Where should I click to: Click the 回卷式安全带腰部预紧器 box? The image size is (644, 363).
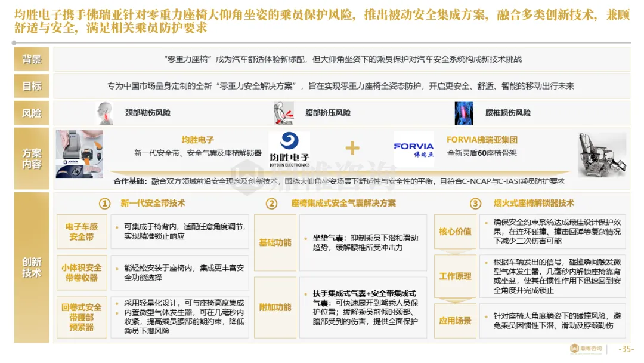point(82,317)
